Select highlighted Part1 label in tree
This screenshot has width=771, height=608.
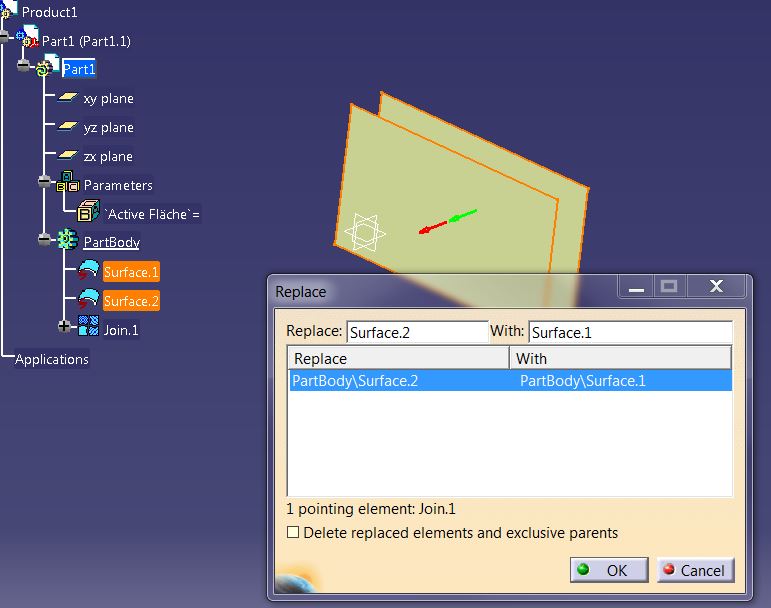[79, 69]
